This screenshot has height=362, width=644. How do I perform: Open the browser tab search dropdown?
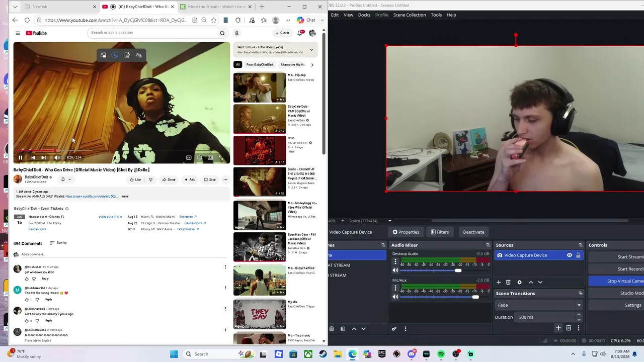(15, 7)
